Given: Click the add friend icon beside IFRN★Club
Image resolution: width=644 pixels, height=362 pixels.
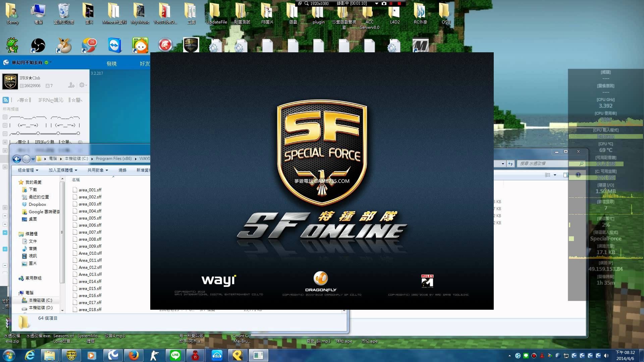Looking at the screenshot, I should click(71, 85).
